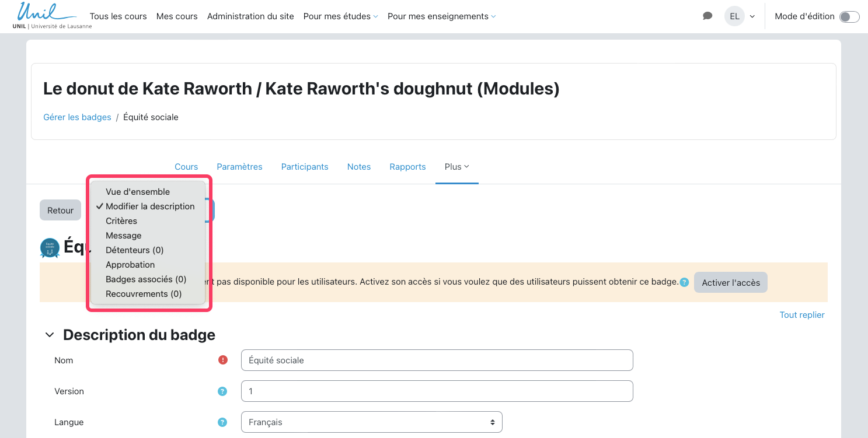Open help icon for Langue field

pos(222,422)
